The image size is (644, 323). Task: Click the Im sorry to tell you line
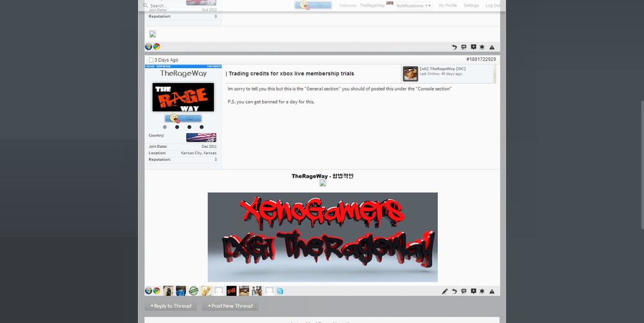[x=339, y=89]
